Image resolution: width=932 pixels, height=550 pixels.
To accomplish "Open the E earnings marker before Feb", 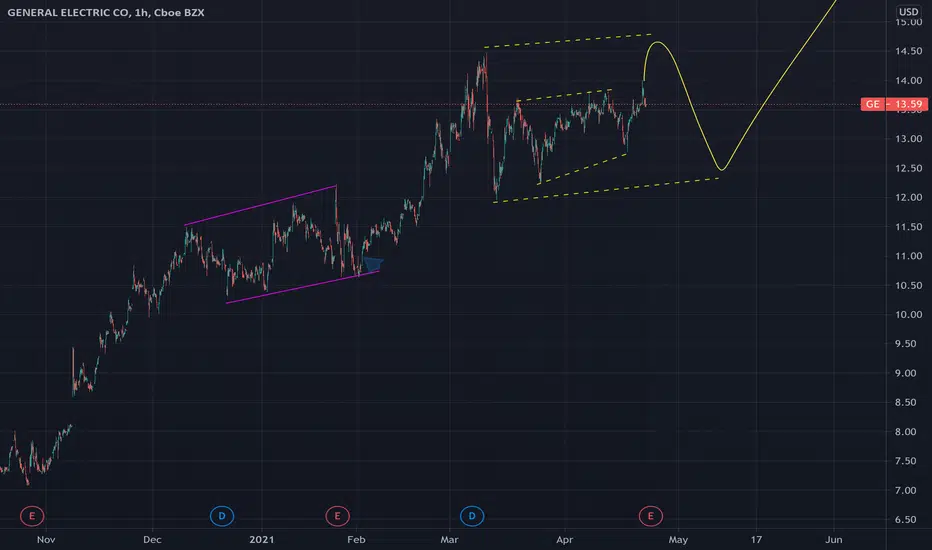I will 337,516.
